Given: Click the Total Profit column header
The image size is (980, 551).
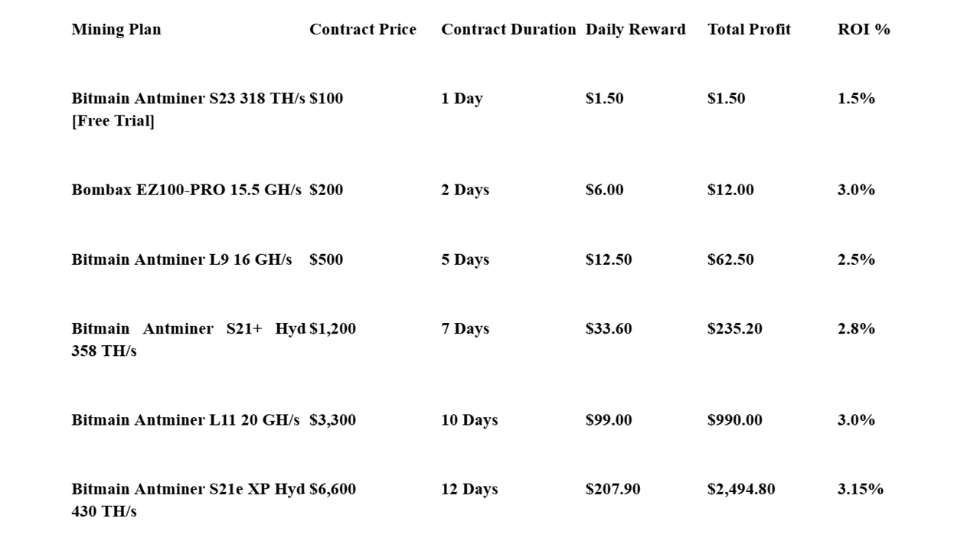Looking at the screenshot, I should pos(749,29).
